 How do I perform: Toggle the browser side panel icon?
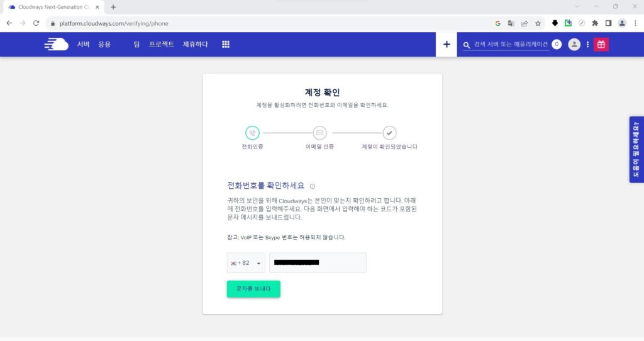608,23
